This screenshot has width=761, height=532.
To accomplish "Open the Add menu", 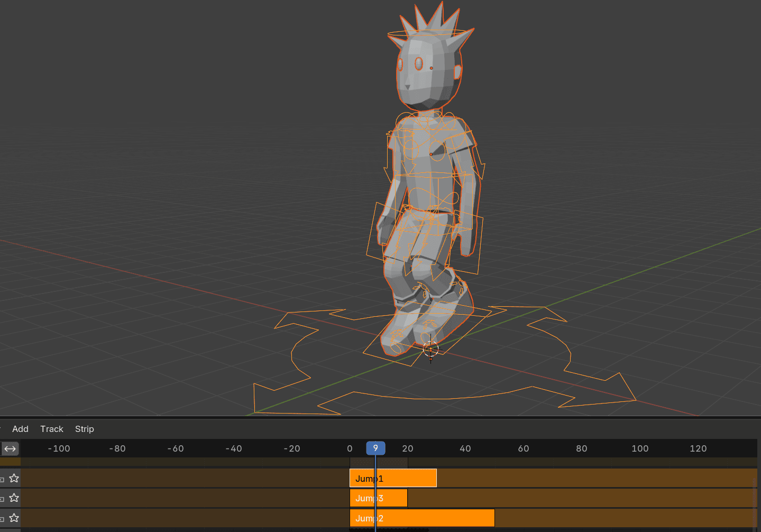I will (x=20, y=429).
